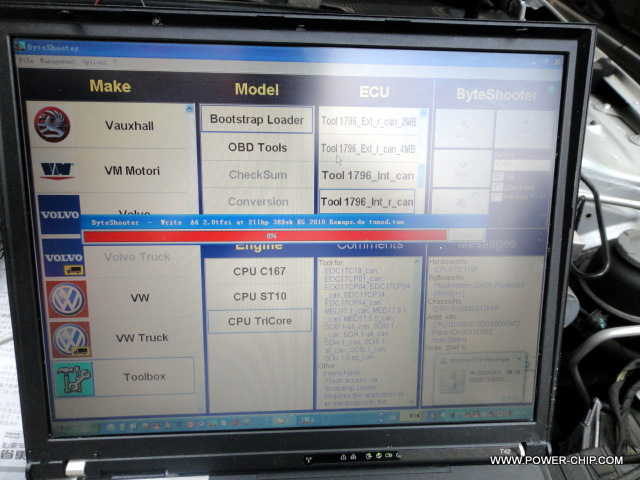This screenshot has width=640, height=480.
Task: Select the VM Motori logo
Action: [56, 171]
